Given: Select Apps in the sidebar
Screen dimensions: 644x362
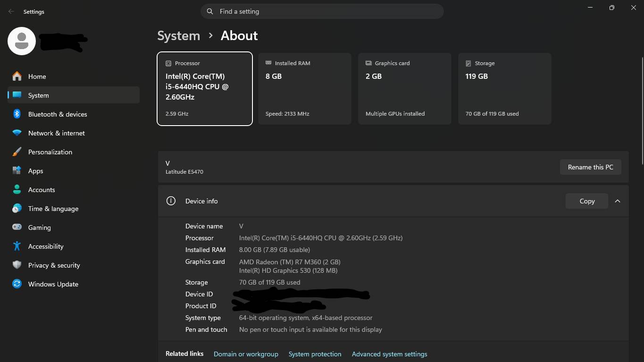Looking at the screenshot, I should [x=74, y=171].
